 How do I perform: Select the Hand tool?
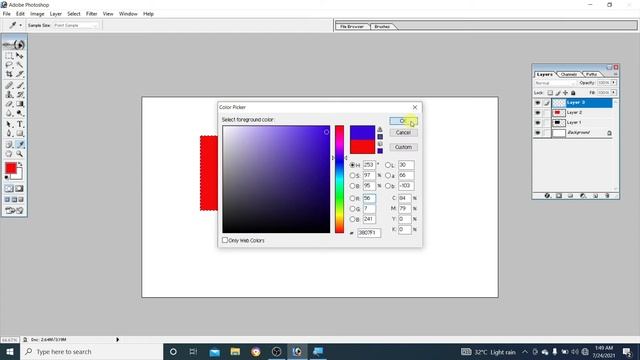pos(9,154)
